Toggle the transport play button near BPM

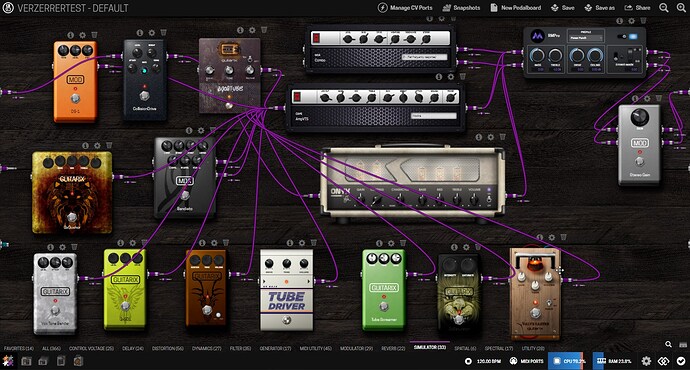[x=468, y=361]
